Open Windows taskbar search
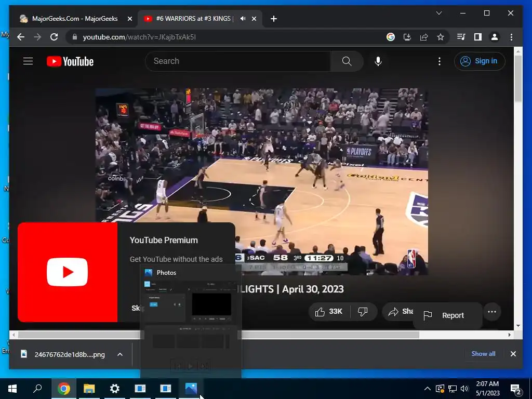This screenshot has width=532, height=399. 37,389
